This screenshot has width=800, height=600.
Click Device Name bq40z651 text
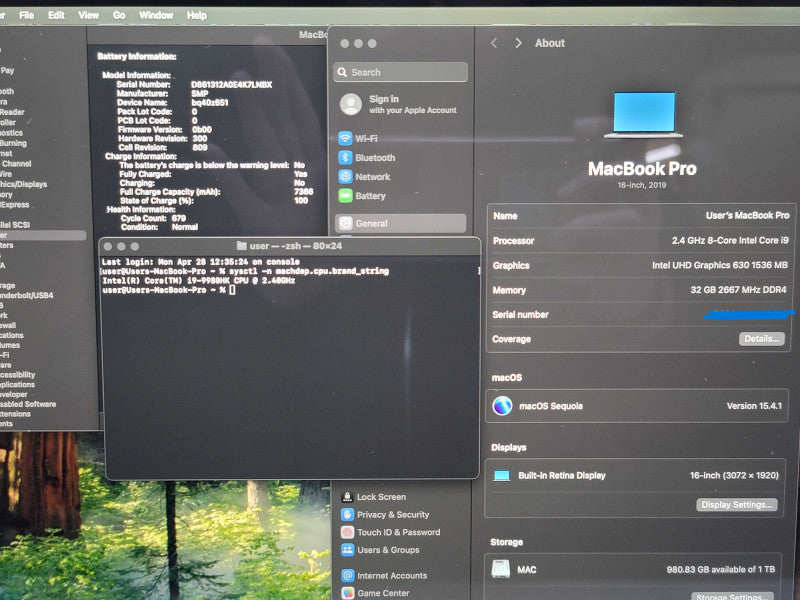210,103
